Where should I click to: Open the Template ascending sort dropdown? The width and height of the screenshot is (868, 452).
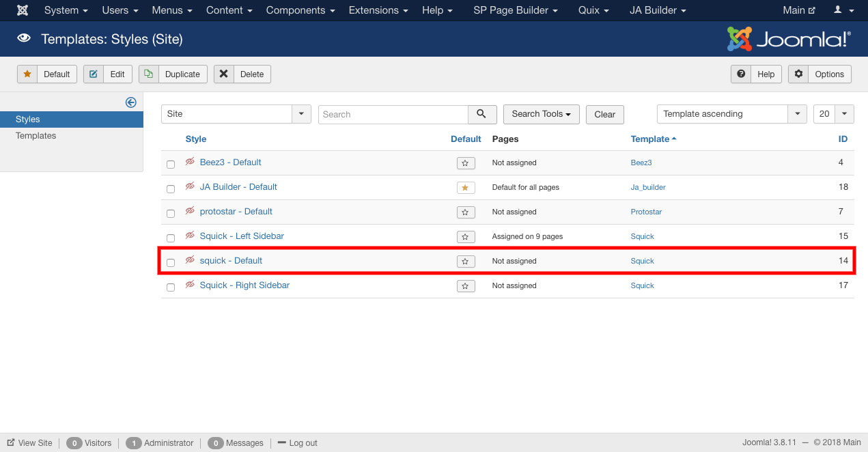pos(732,114)
